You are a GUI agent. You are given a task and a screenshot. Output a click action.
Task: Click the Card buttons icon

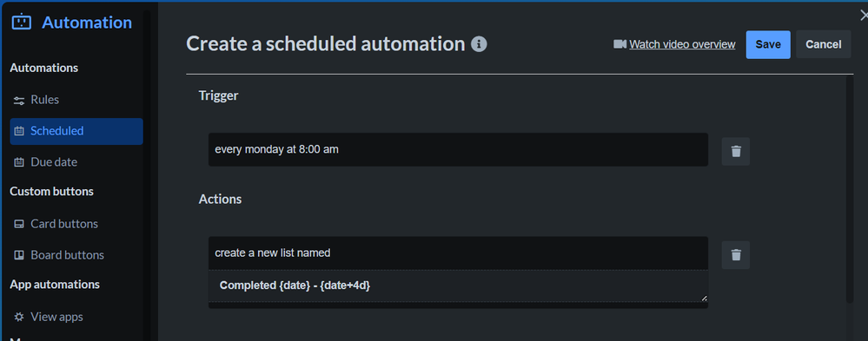(19, 224)
